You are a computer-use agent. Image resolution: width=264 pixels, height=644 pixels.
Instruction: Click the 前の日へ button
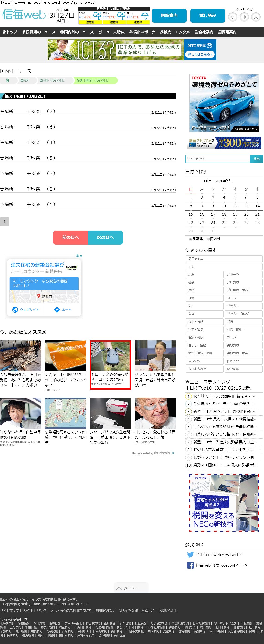[70, 237]
